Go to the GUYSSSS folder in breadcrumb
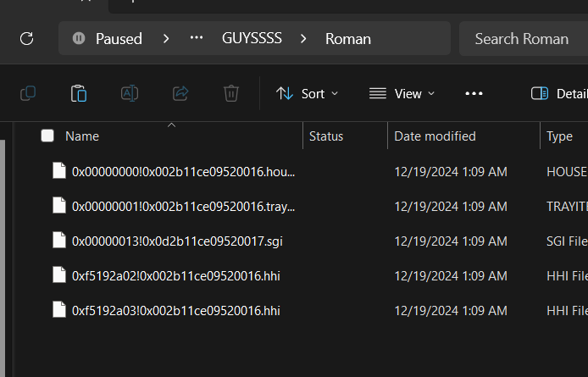 (x=252, y=38)
